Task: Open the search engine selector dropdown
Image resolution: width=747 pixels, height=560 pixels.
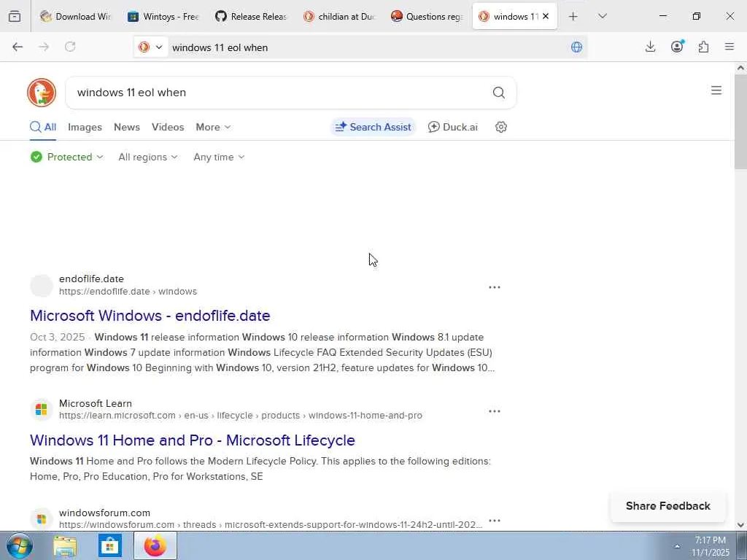Action: [150, 47]
